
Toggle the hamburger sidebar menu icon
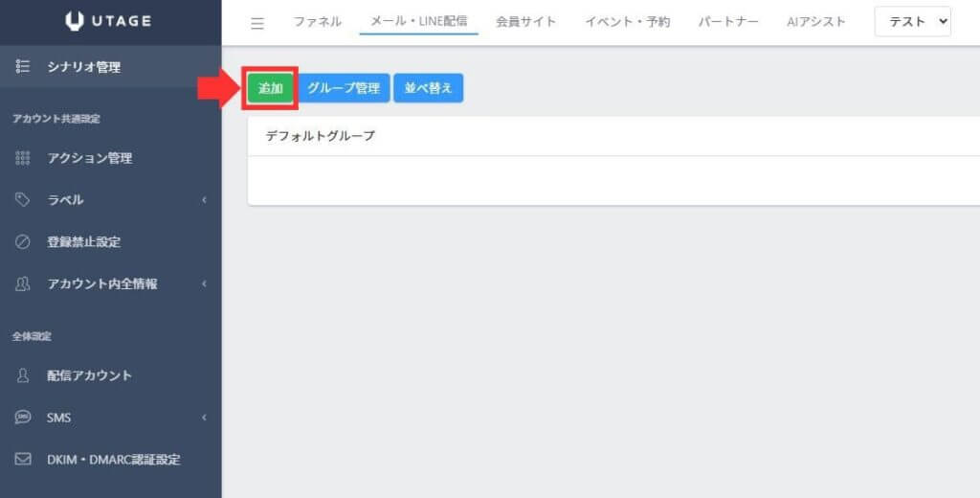[256, 23]
